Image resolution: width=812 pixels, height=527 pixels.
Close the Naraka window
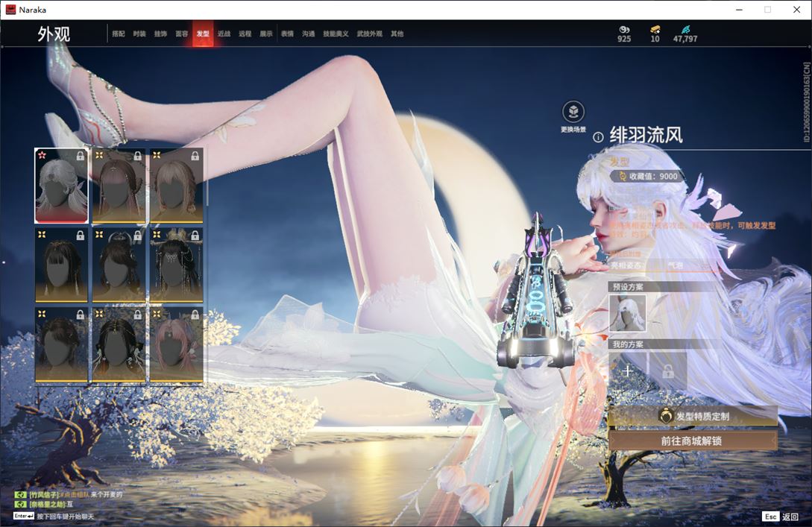point(796,10)
